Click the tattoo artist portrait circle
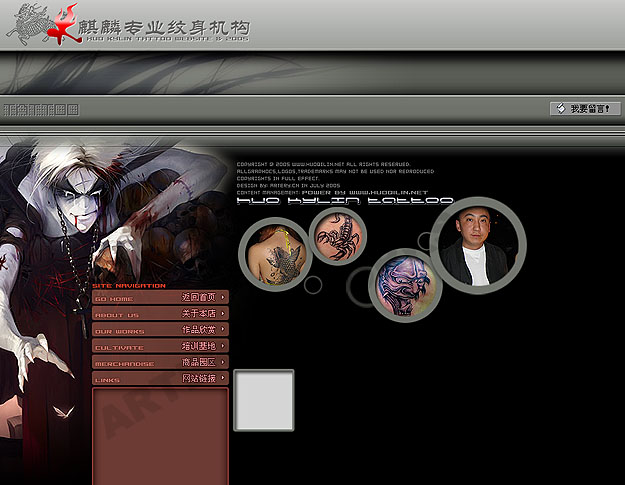The image size is (625, 485). [x=479, y=246]
